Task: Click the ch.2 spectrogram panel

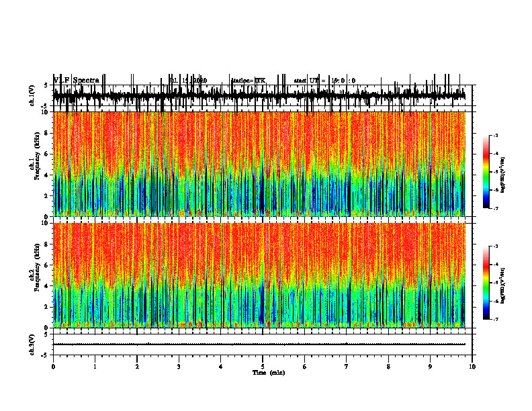Action: (x=259, y=275)
